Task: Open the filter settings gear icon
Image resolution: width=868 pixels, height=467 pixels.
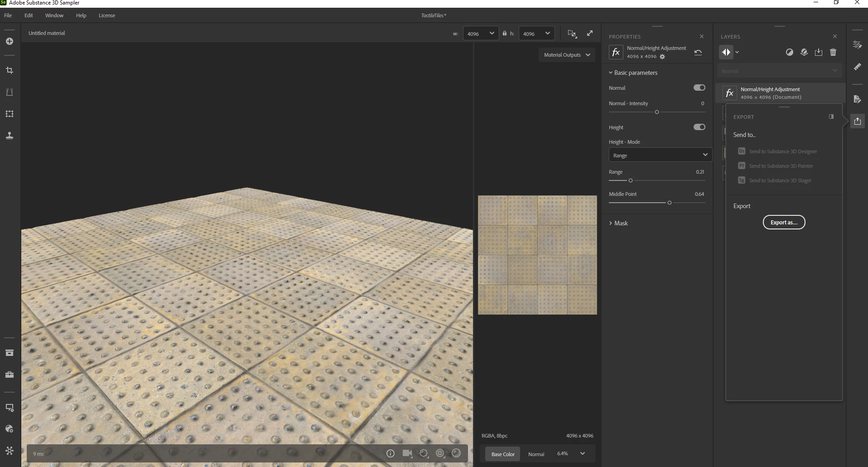Action: [x=662, y=57]
